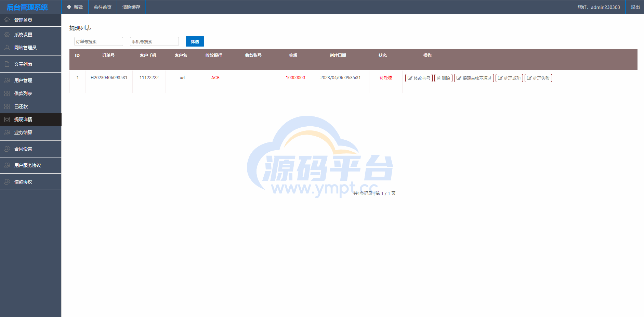Select 用户管理 sidebar item
Viewport: 644px width, 317px height.
(31, 80)
